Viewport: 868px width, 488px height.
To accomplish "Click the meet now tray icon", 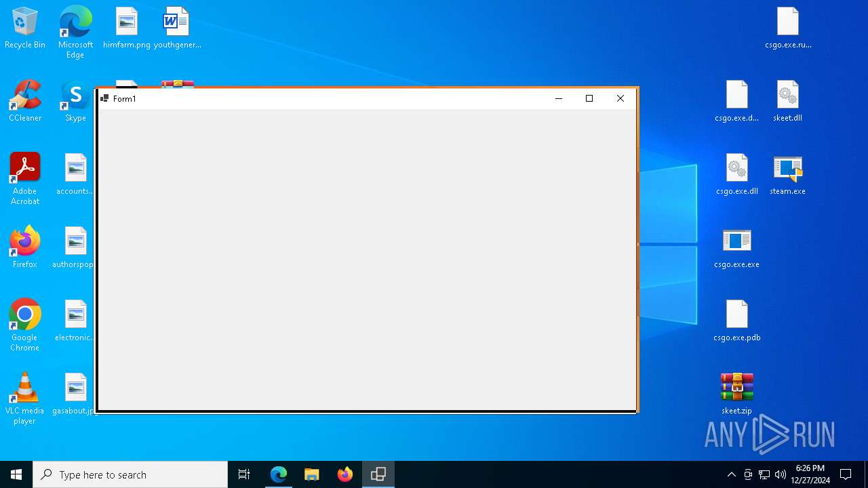I will coord(748,474).
